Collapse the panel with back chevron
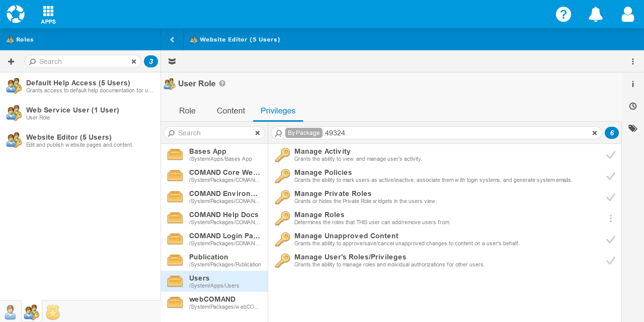 [172, 39]
